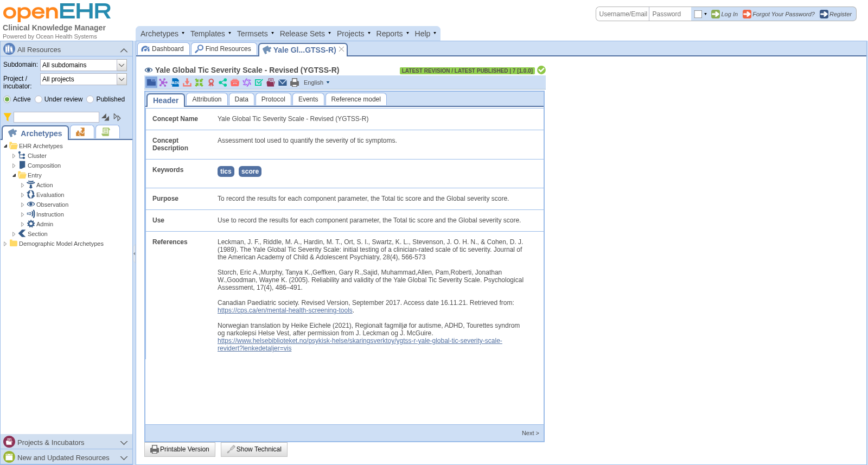
Task: Click the teal checkbox review icon
Action: coord(259,82)
